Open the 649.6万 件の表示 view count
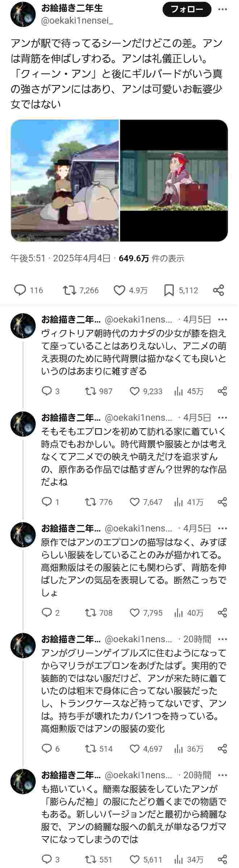 151,258
